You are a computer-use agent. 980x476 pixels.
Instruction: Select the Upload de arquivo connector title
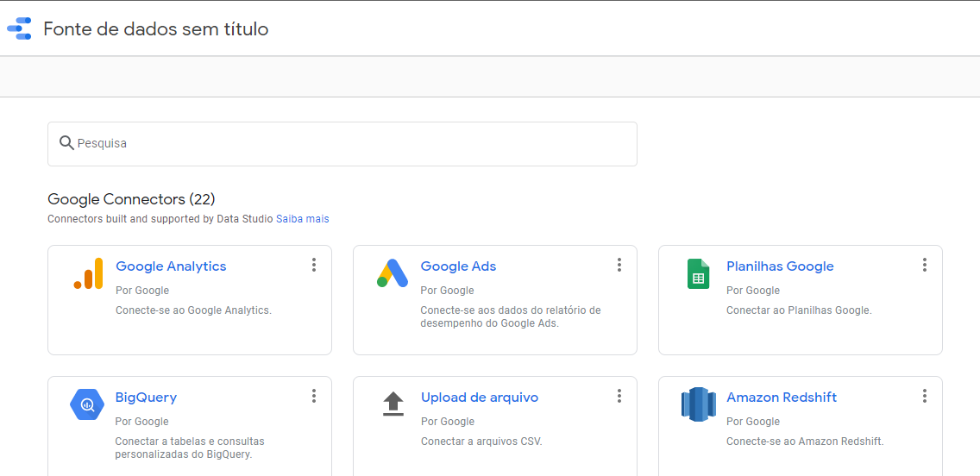pyautogui.click(x=480, y=398)
